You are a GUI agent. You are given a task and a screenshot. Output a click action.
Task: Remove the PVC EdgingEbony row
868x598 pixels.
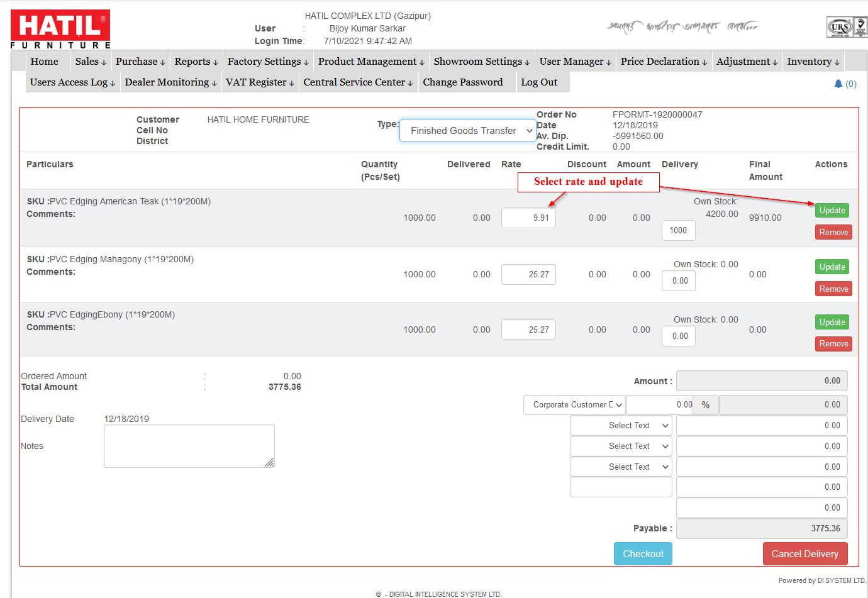click(x=833, y=344)
